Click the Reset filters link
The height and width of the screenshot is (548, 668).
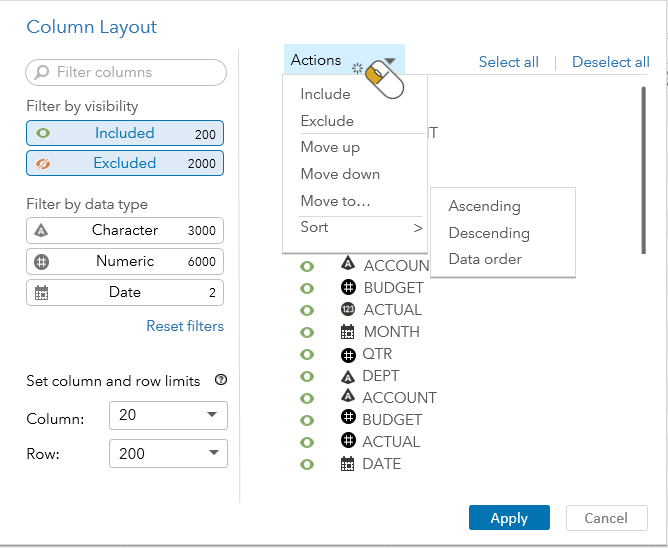pyautogui.click(x=185, y=326)
